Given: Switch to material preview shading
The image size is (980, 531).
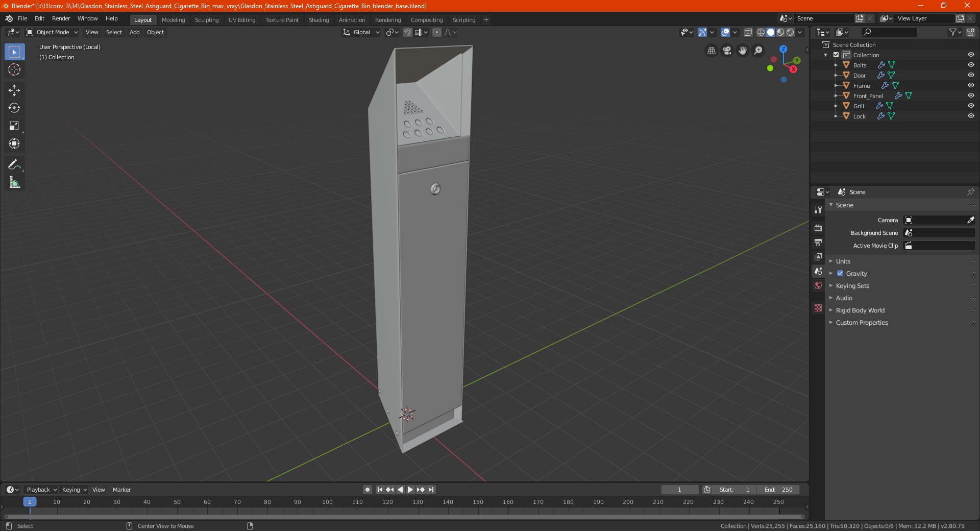Looking at the screenshot, I should (x=780, y=32).
